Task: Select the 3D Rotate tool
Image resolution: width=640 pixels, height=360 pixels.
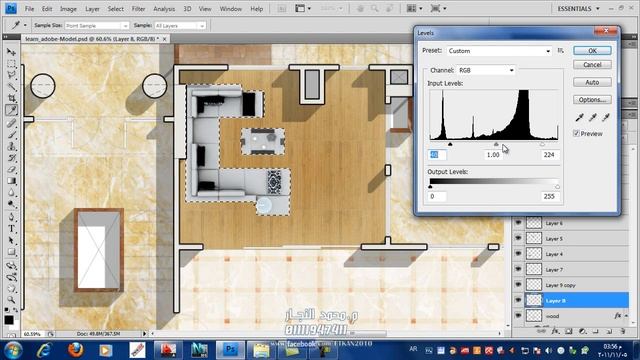Action: click(x=11, y=266)
